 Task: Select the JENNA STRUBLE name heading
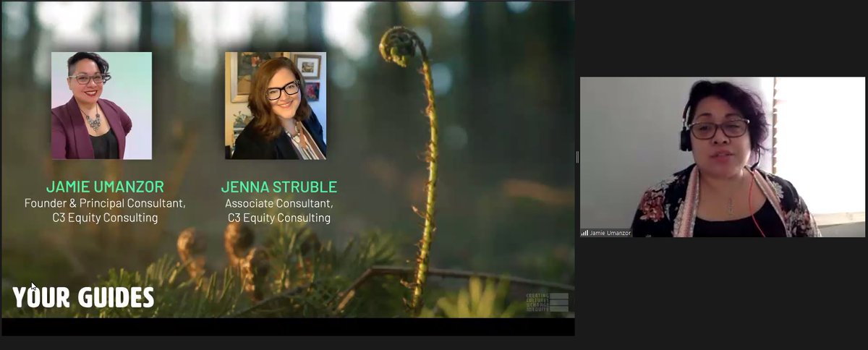279,187
